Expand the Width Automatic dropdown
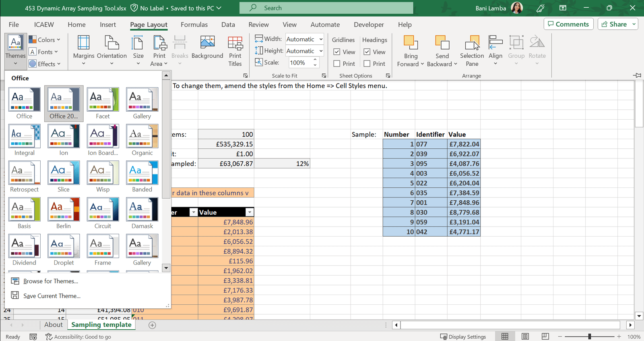Screen dimensions: 644x341 321,39
